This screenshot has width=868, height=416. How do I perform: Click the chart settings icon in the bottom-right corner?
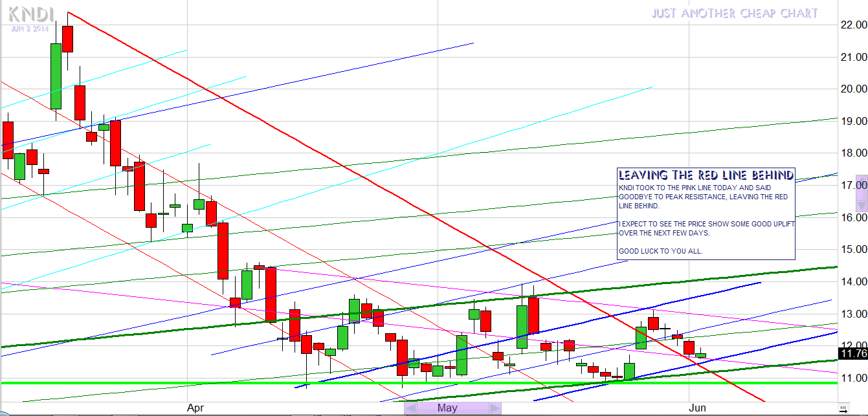click(x=842, y=408)
